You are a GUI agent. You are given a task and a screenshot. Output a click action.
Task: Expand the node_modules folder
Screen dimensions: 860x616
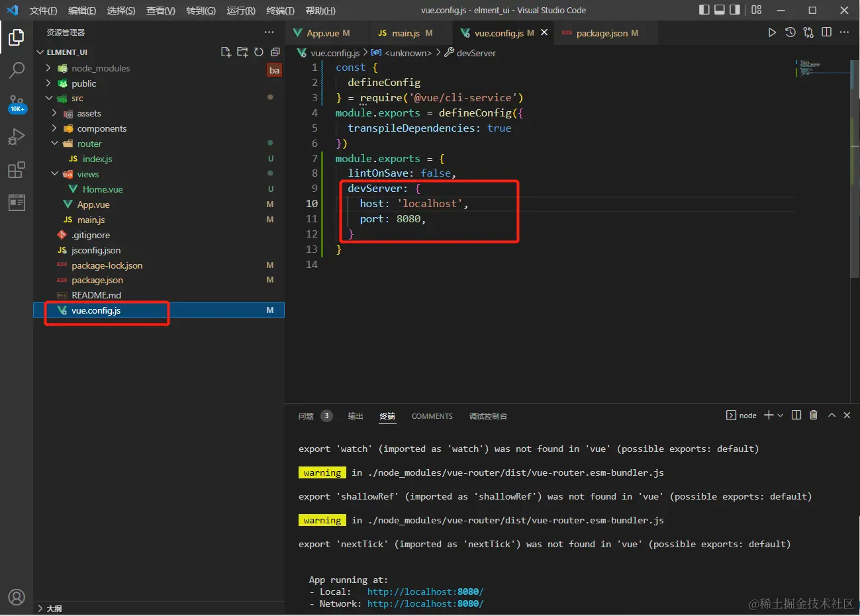tap(48, 68)
